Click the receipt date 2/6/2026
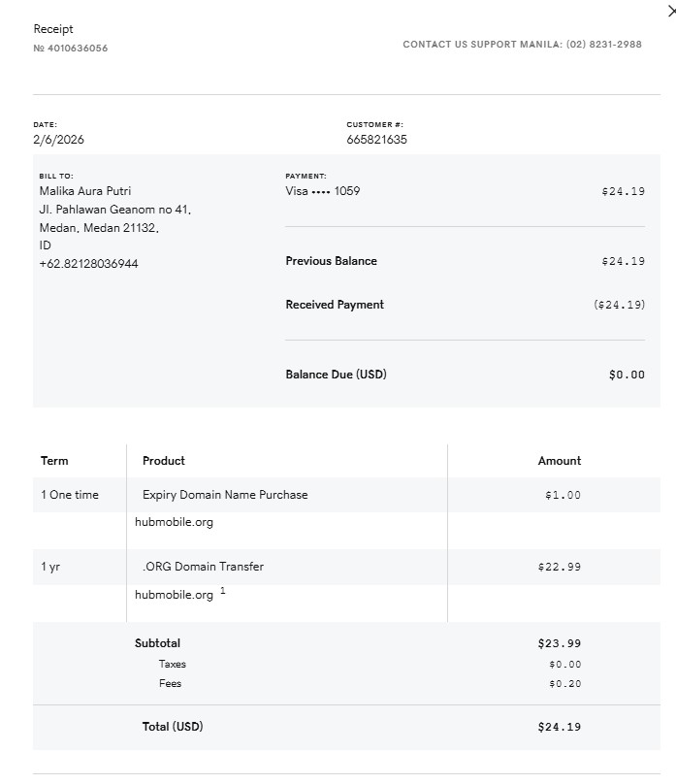Screen dimensions: 676x784 58,140
